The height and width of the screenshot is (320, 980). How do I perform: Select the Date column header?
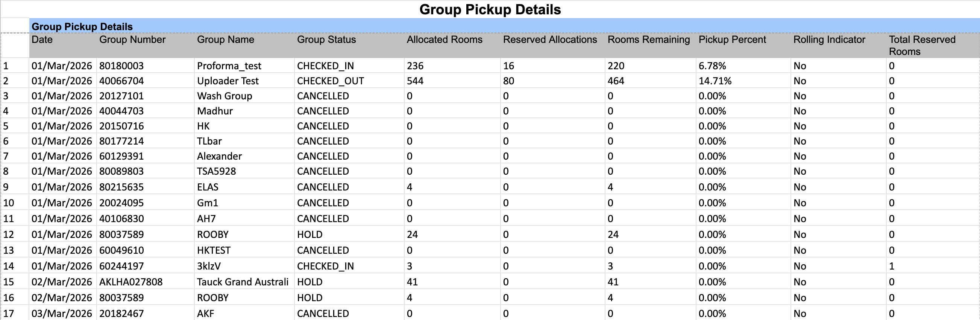[42, 40]
